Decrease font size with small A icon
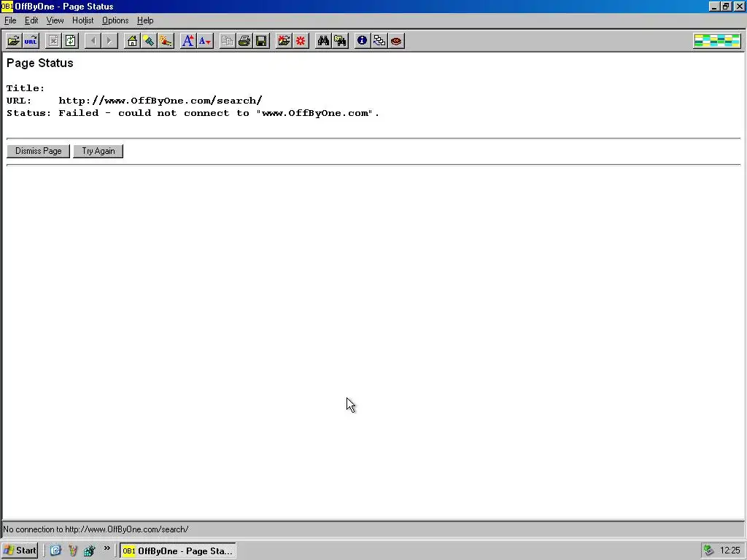Image resolution: width=747 pixels, height=560 pixels. pos(205,41)
